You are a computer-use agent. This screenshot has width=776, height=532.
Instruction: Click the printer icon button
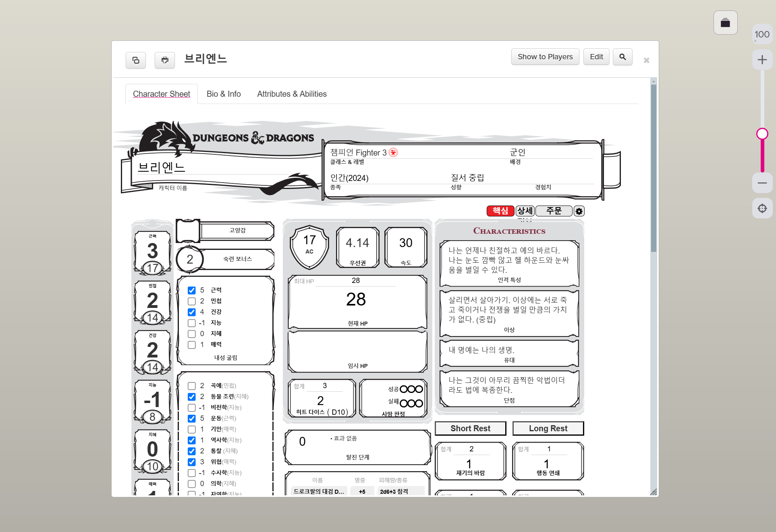point(165,60)
